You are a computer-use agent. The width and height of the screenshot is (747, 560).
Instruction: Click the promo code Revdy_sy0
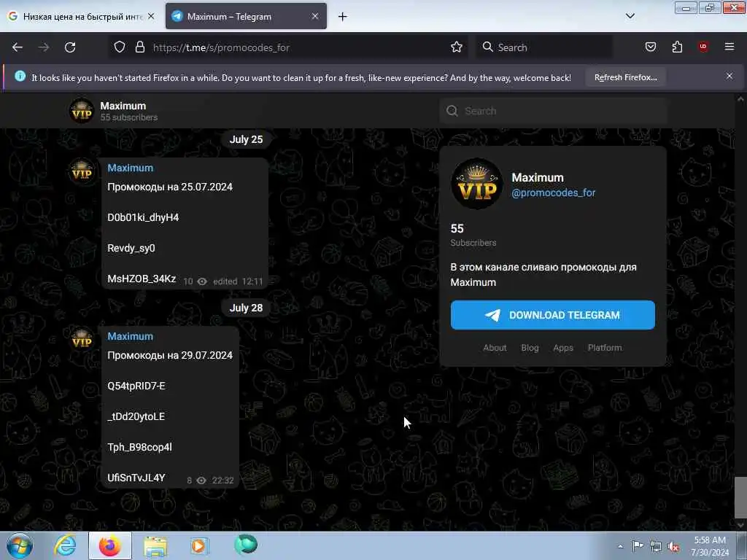(x=131, y=249)
